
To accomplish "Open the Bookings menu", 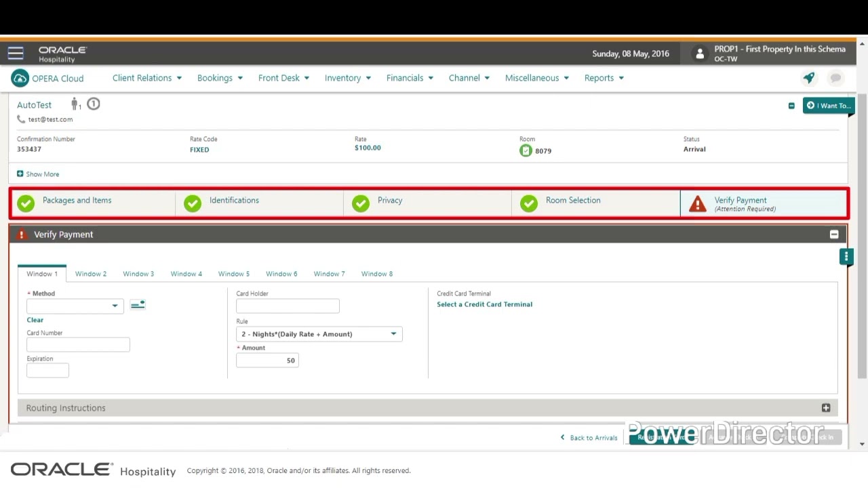I will pos(220,78).
